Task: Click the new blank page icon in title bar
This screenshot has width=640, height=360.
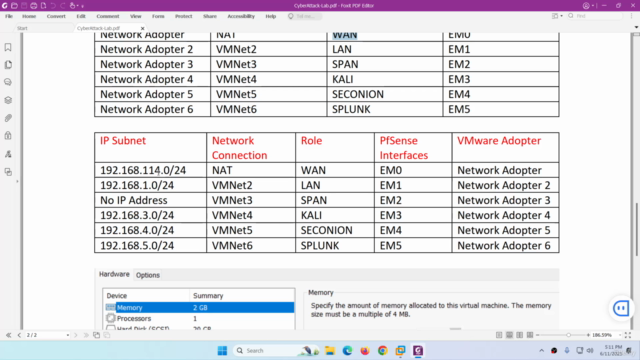Action: click(x=43, y=6)
